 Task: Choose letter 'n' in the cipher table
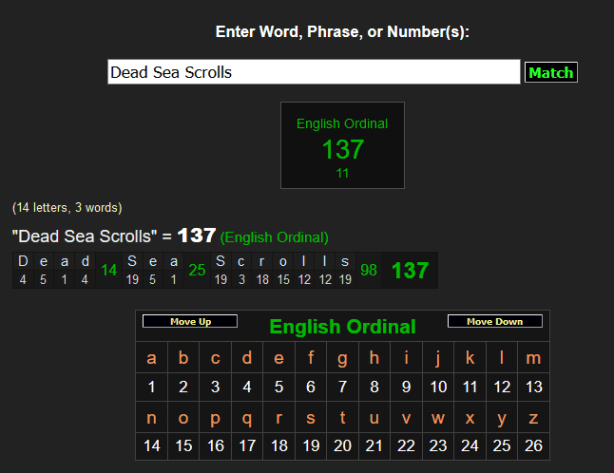pos(152,418)
